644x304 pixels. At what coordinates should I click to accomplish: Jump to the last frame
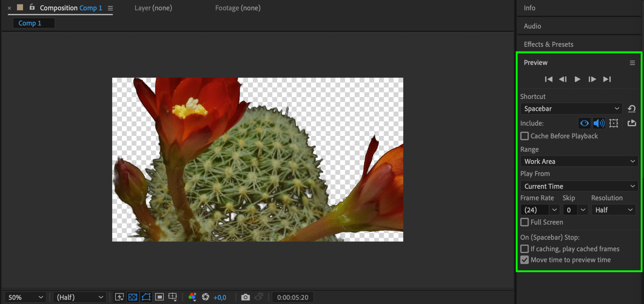coord(607,79)
